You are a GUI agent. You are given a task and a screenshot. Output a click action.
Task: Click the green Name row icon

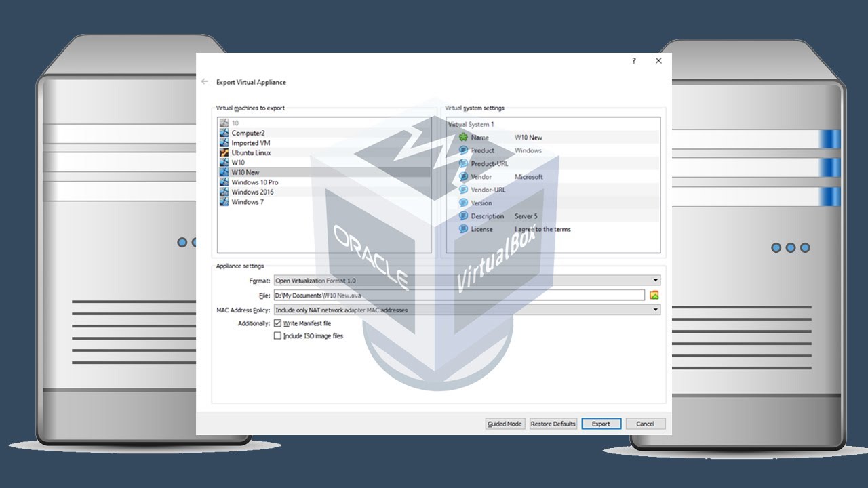click(464, 137)
